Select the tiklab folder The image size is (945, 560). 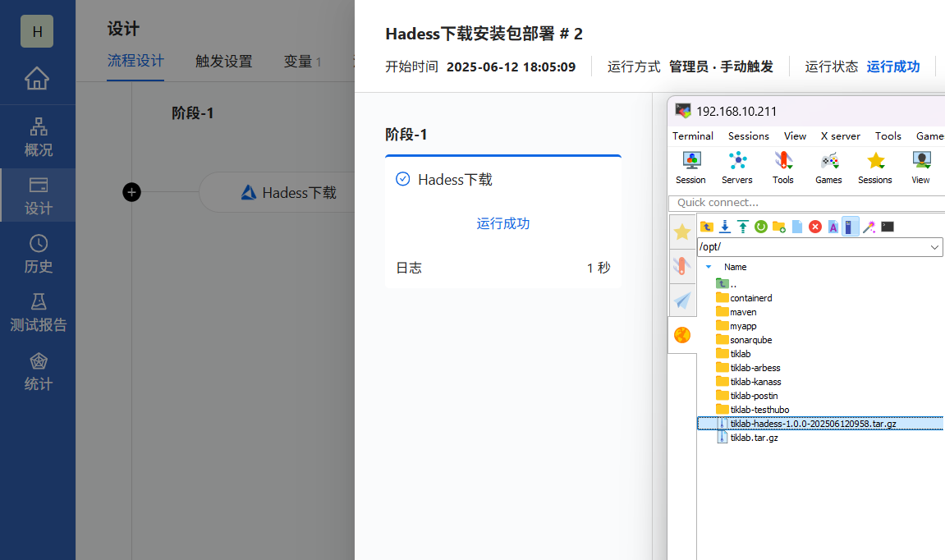click(x=733, y=353)
